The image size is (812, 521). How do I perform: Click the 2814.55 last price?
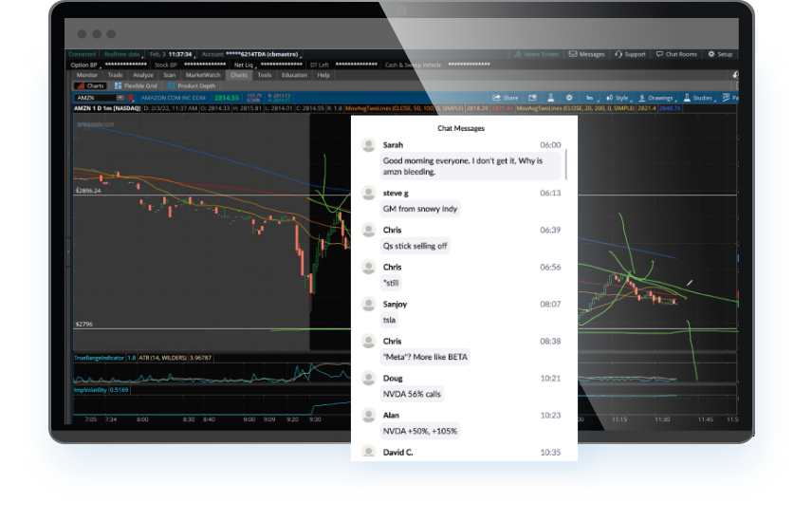click(x=227, y=98)
